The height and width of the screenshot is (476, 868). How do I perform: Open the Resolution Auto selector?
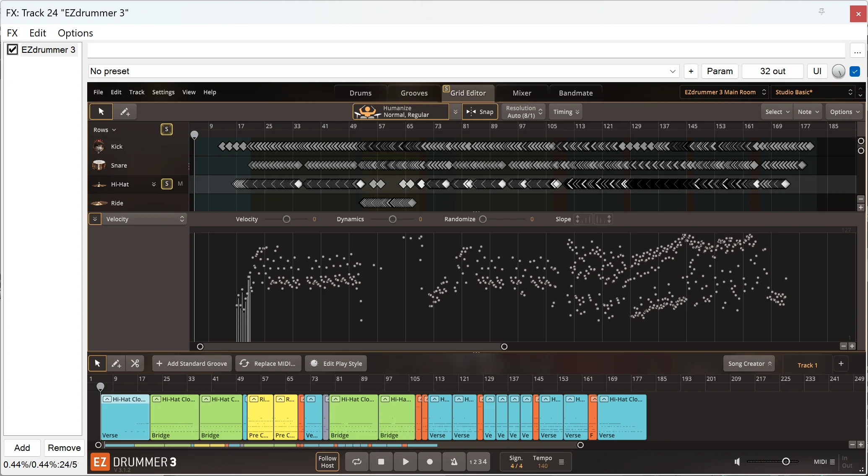coord(524,112)
